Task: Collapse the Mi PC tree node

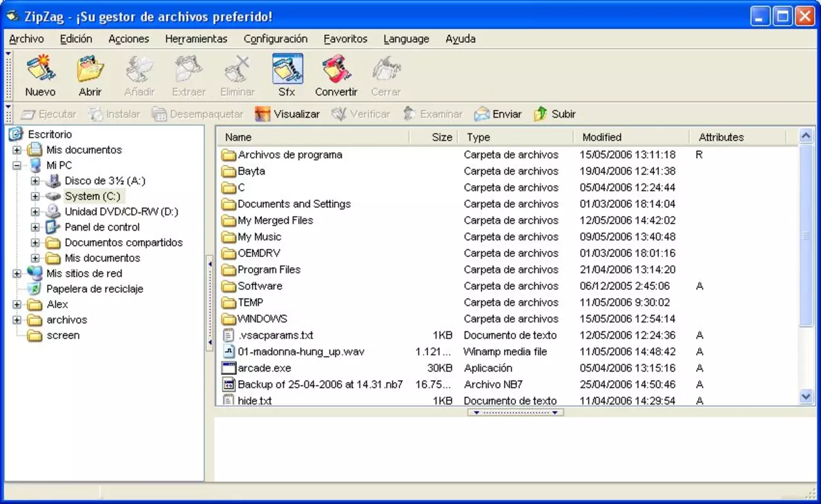Action: point(16,166)
